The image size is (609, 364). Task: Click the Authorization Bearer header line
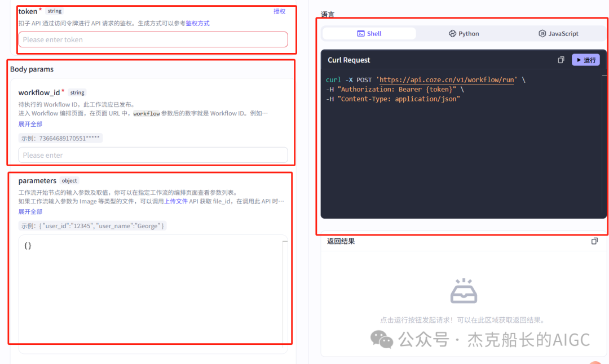pos(395,90)
